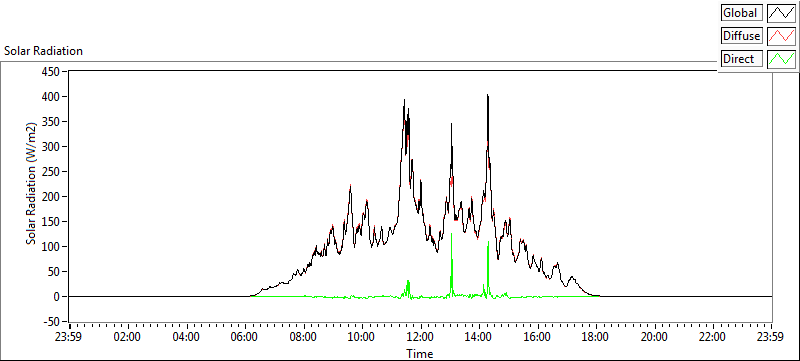Click the 50 y-axis tick label
Viewport: 800px width, 361px height.
coord(54,271)
